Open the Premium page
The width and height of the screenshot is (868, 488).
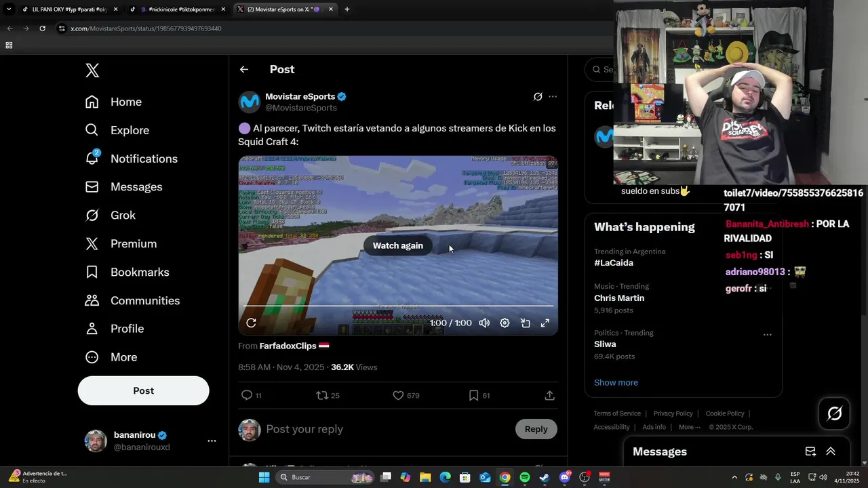pos(121,244)
